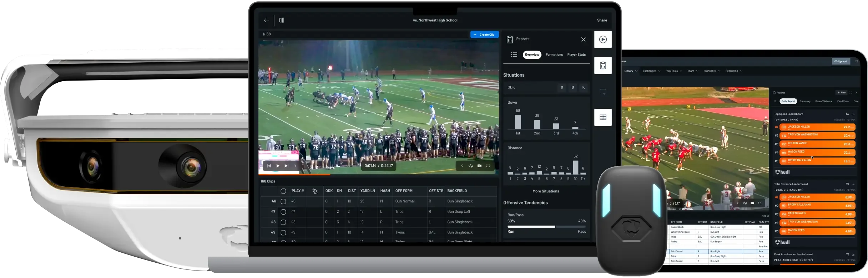
Task: Open the Library dropdown on tablet
Action: click(x=631, y=71)
